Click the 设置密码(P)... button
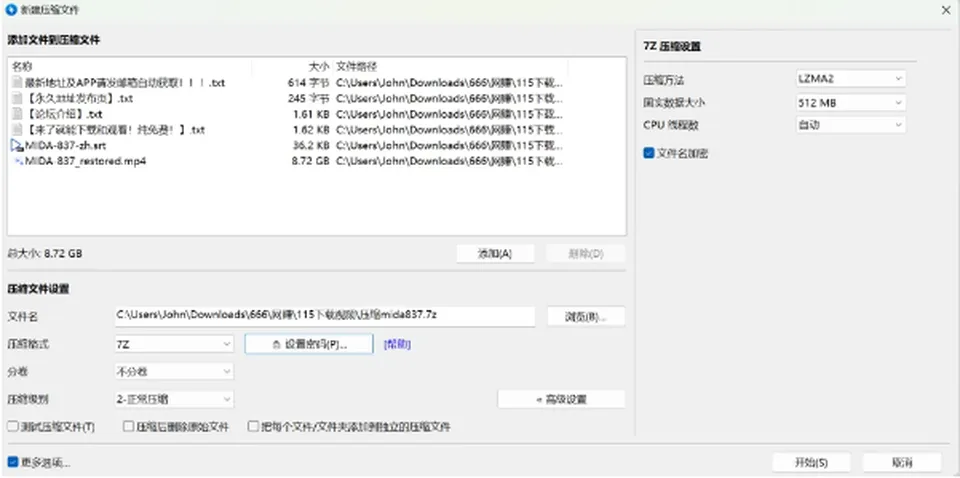Image resolution: width=960 pixels, height=478 pixels. point(309,344)
